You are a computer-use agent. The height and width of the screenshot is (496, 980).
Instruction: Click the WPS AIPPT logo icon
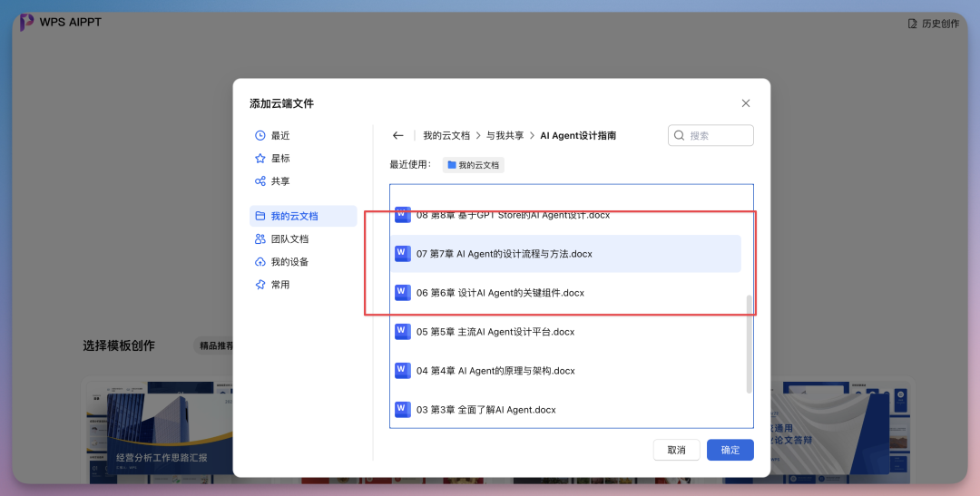coord(26,23)
